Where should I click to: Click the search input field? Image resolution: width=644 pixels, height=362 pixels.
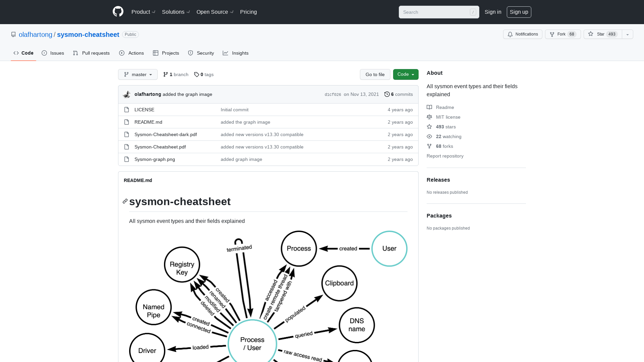tap(439, 12)
